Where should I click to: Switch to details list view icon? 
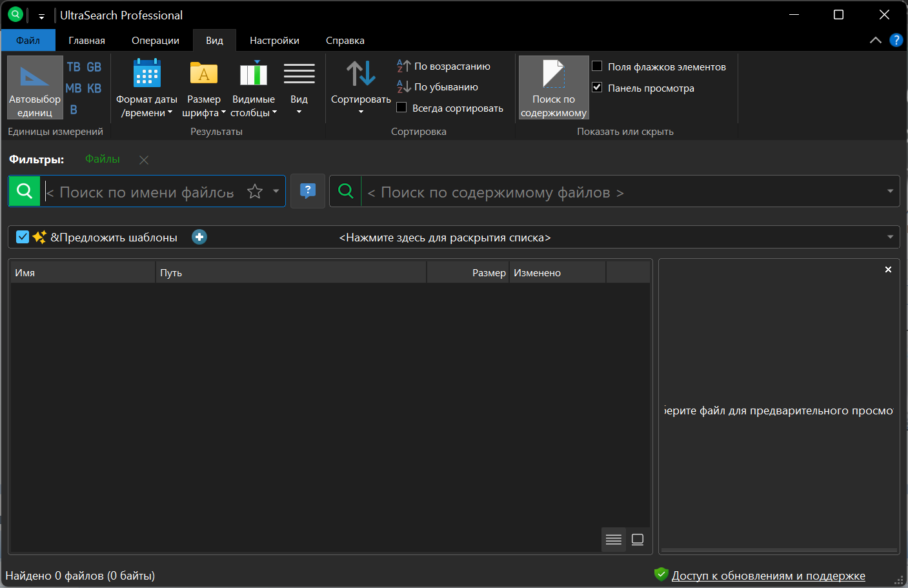click(614, 540)
